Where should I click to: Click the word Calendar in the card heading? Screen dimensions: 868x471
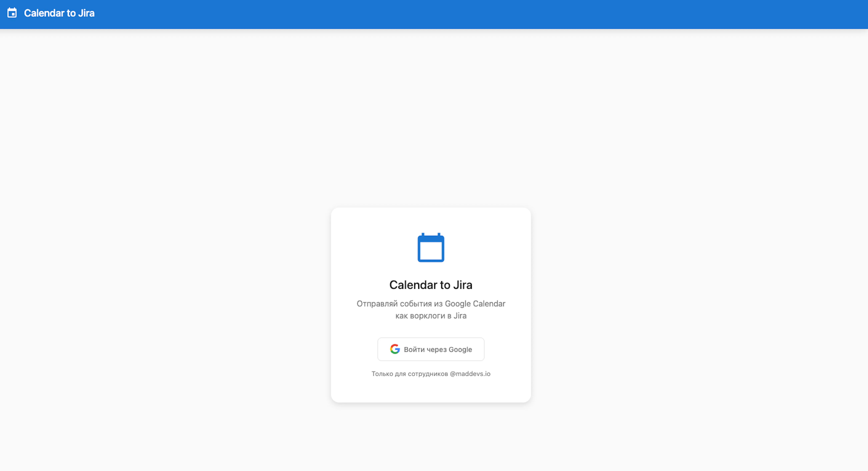coord(413,285)
